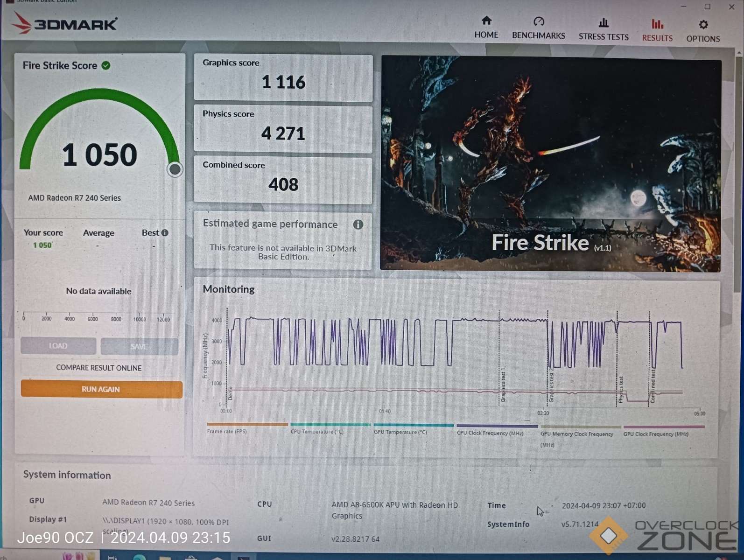Click the green Your score 1 050

pos(42,245)
